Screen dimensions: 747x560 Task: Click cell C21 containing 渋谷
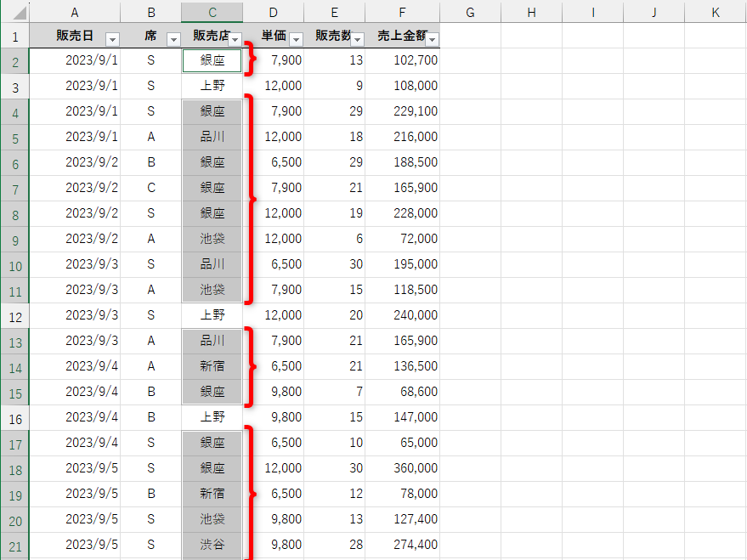pyautogui.click(x=212, y=546)
